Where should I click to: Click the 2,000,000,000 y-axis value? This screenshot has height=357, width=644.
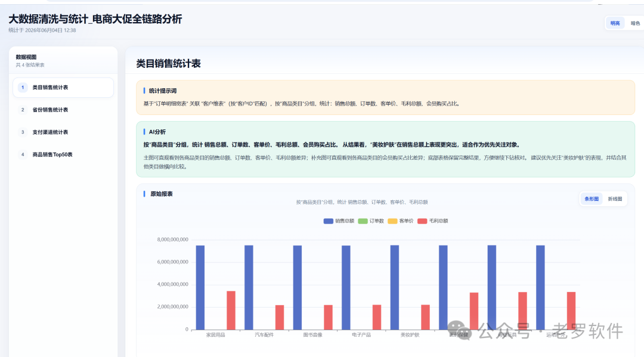172,307
